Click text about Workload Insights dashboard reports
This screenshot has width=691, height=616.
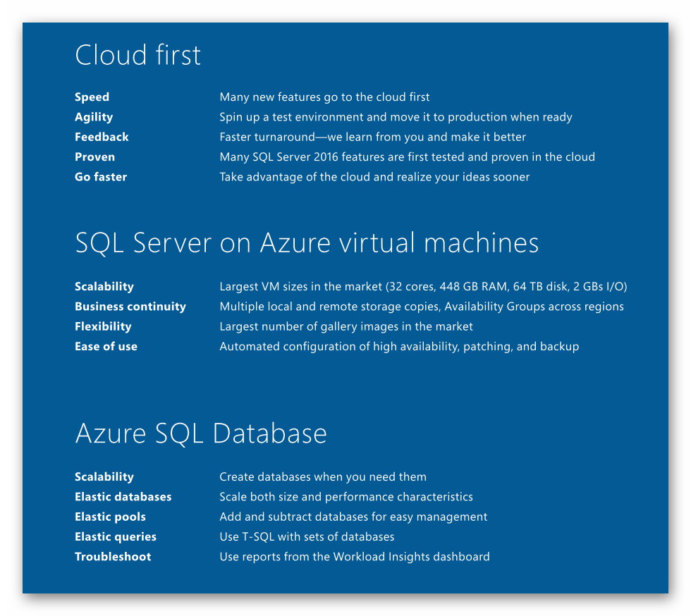354,557
